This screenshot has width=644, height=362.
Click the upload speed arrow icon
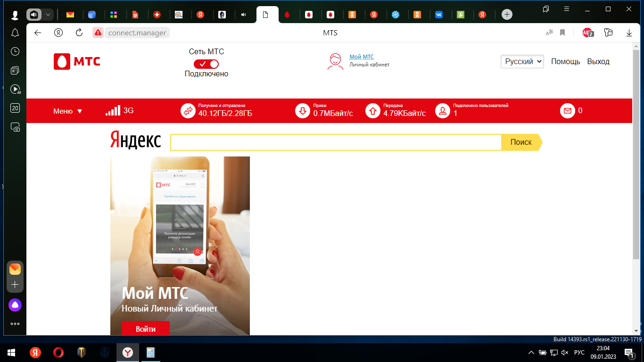(x=373, y=111)
